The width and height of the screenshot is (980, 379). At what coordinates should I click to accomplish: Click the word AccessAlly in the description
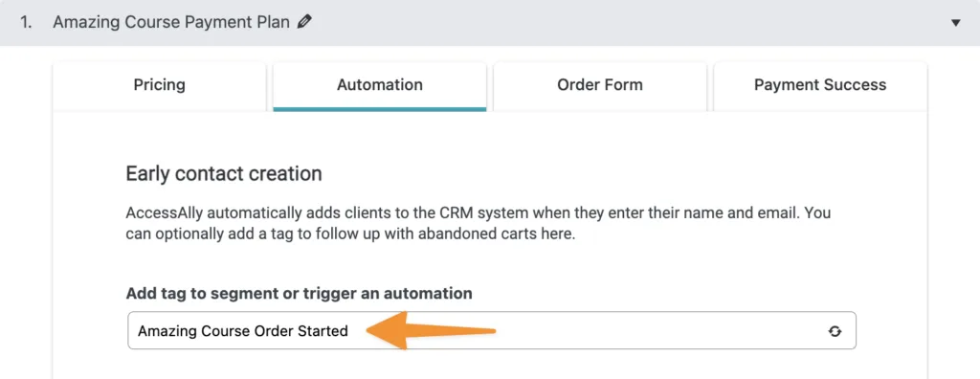(x=164, y=212)
